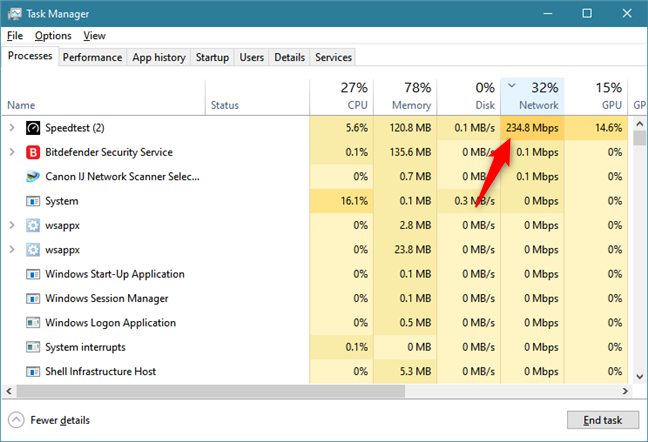Click the Speedtest app icon

pyautogui.click(x=33, y=128)
